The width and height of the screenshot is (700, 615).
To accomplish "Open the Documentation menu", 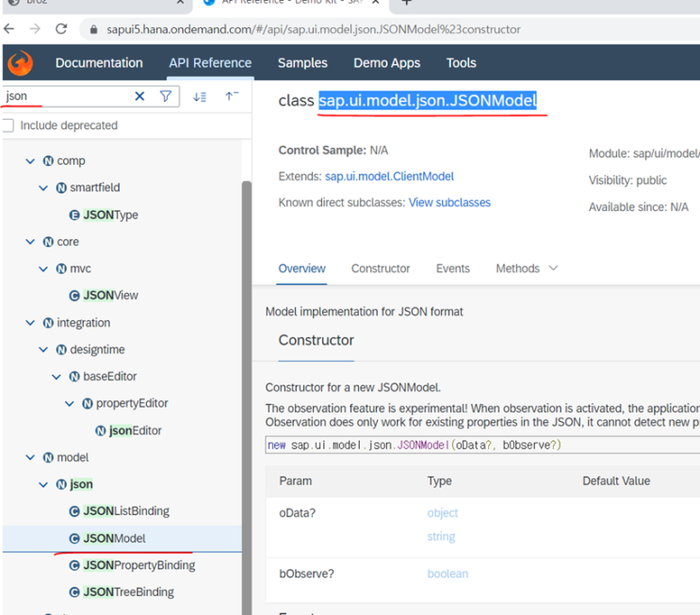I will (x=99, y=63).
